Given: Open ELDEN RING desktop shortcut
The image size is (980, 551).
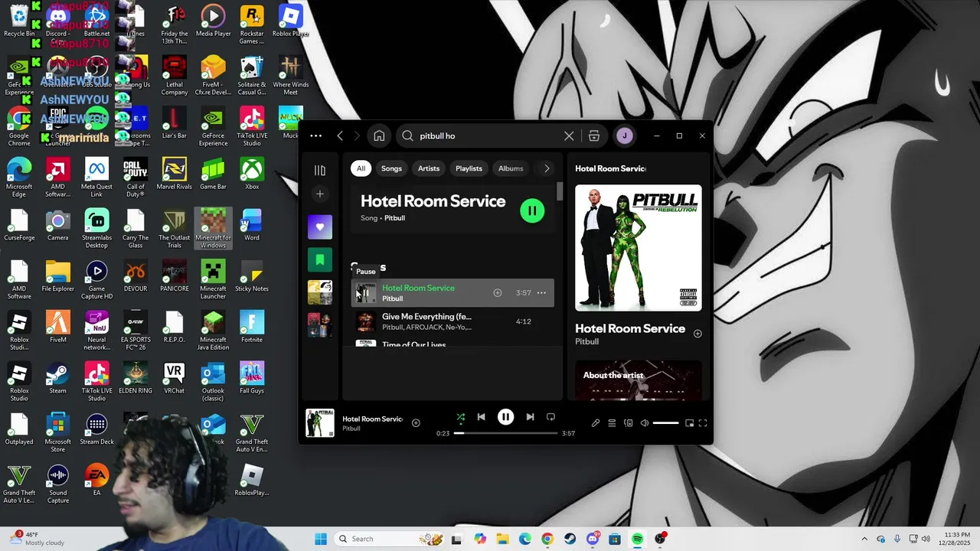Looking at the screenshot, I should pyautogui.click(x=136, y=378).
